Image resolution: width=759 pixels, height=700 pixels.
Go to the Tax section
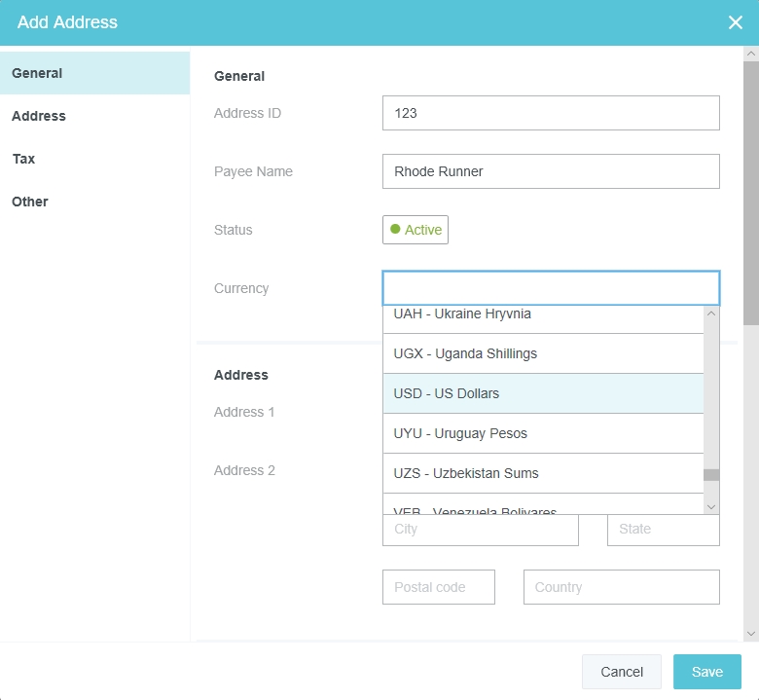[94, 159]
